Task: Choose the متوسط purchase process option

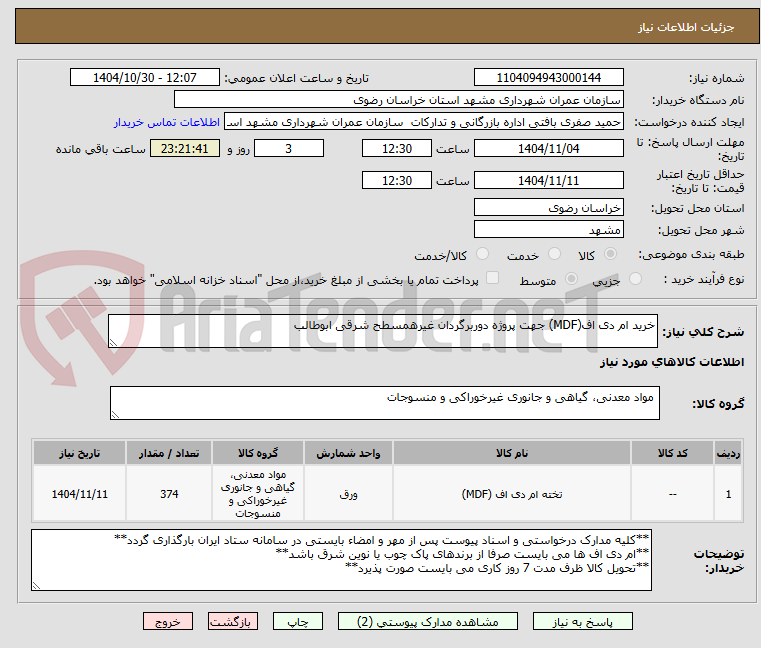Action: tap(572, 279)
